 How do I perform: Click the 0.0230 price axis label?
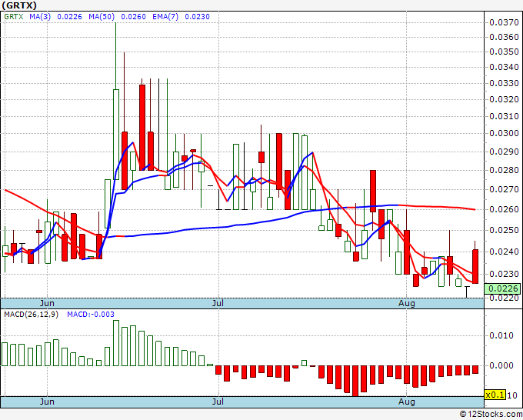pyautogui.click(x=504, y=274)
